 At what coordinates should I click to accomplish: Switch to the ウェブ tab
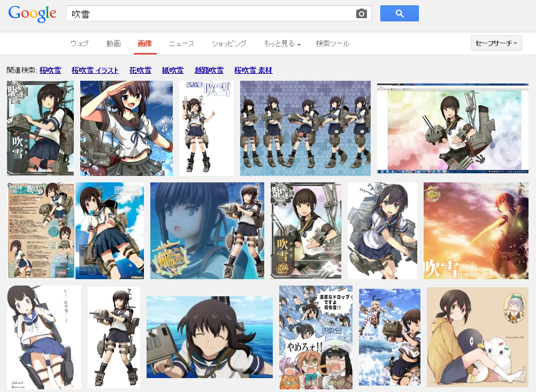pos(79,43)
